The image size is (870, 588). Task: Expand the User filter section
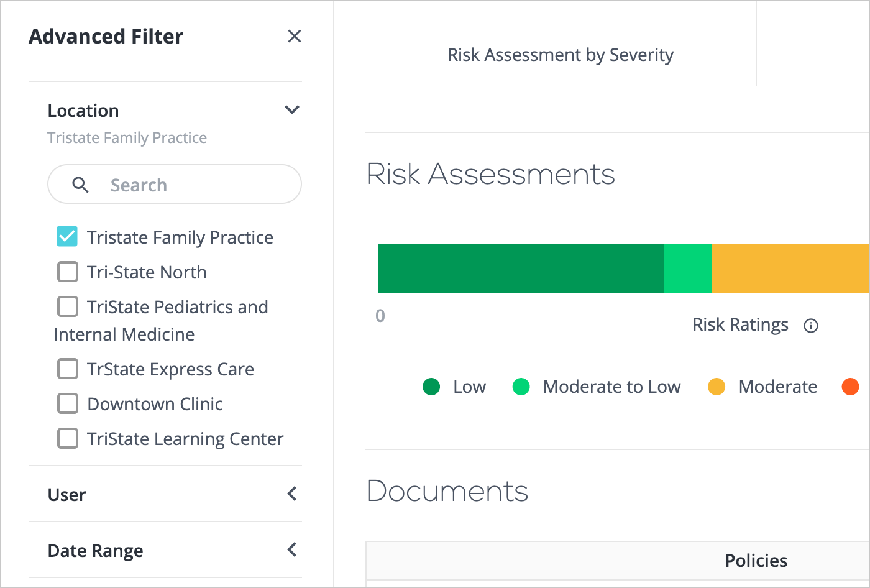(x=291, y=494)
